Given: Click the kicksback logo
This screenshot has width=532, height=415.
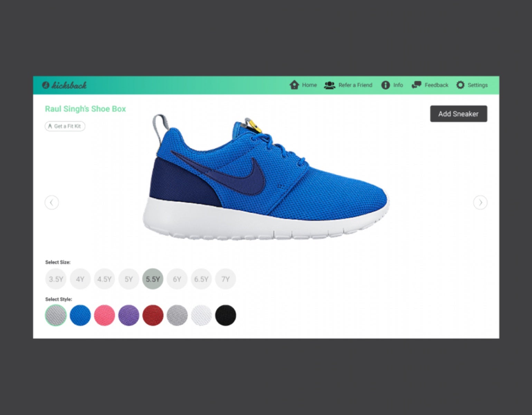Looking at the screenshot, I should [x=64, y=85].
